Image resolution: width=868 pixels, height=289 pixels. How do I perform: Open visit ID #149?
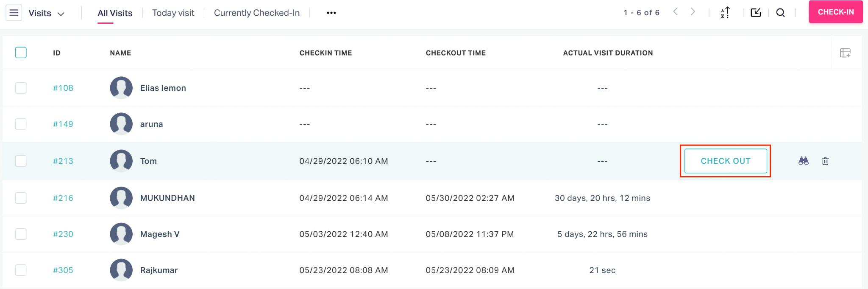(63, 124)
